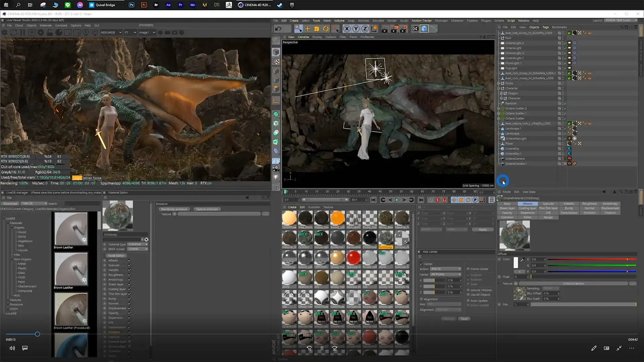This screenshot has width=644, height=362.
Task: Click the Blackbody emission button
Action: click(174, 209)
